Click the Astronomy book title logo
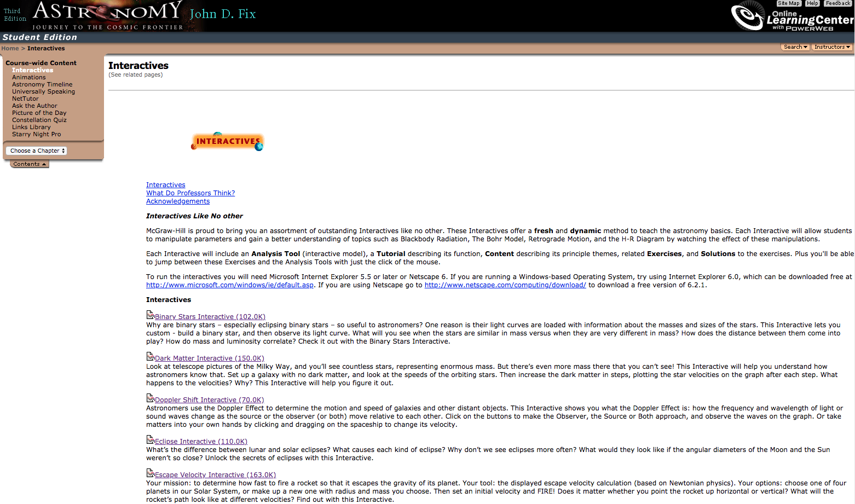Viewport: 855px width, 504px height. coord(108,15)
